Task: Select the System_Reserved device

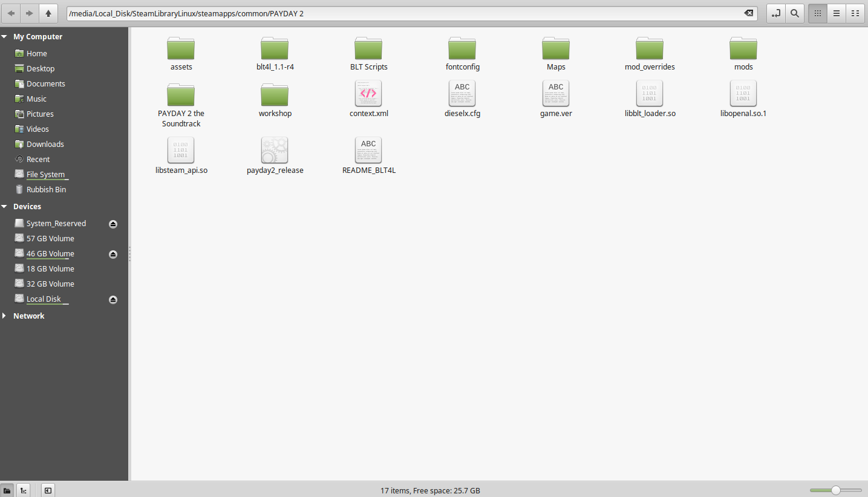Action: 56,224
